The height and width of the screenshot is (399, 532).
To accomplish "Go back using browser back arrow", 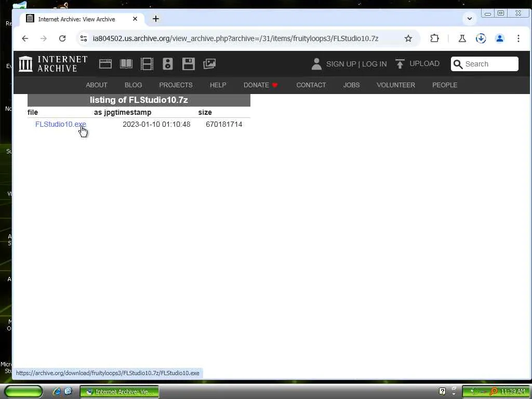I will coord(25,38).
